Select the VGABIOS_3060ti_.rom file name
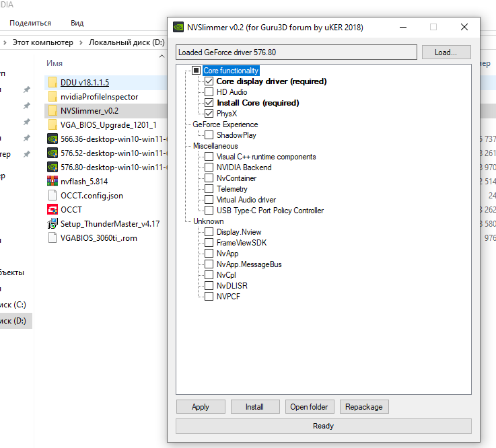Image resolution: width=496 pixels, height=448 pixels. coord(99,238)
